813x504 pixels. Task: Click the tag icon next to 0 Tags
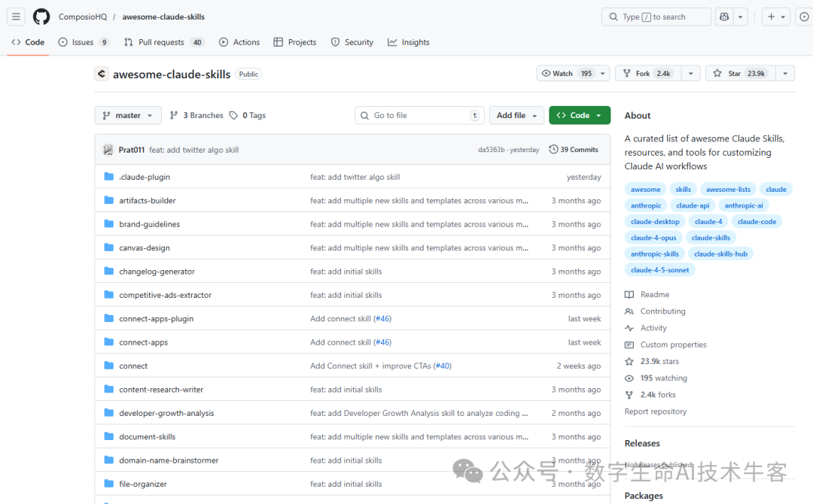coord(233,115)
